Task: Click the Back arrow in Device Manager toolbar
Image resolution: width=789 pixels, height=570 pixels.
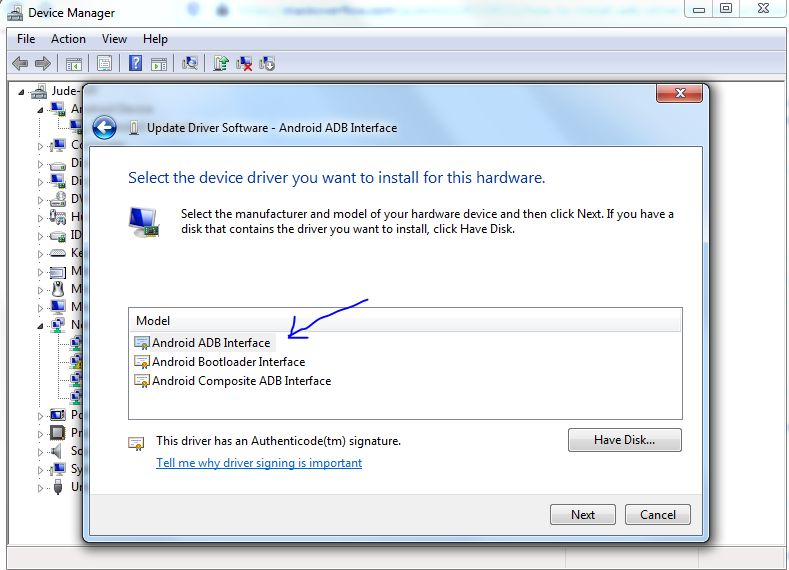Action: click(x=20, y=63)
